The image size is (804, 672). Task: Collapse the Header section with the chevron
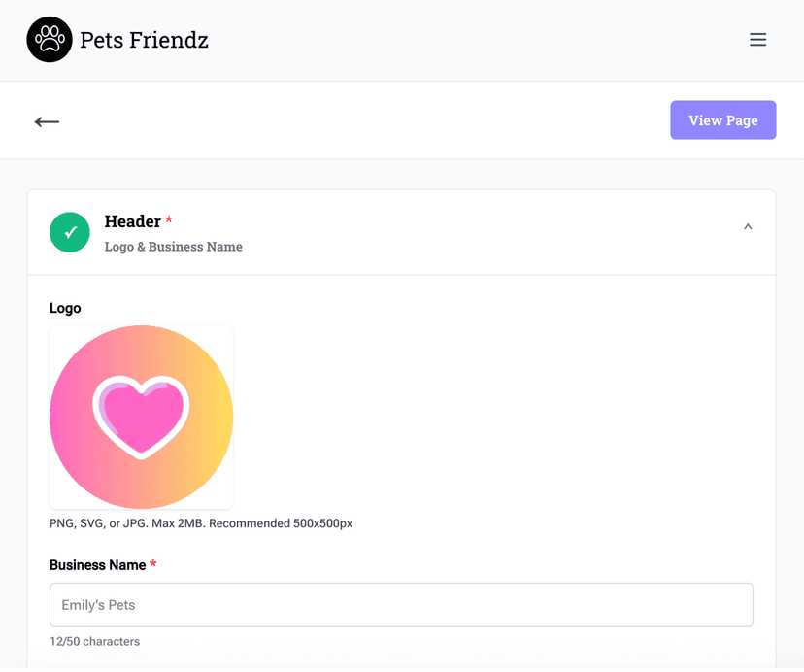748,225
